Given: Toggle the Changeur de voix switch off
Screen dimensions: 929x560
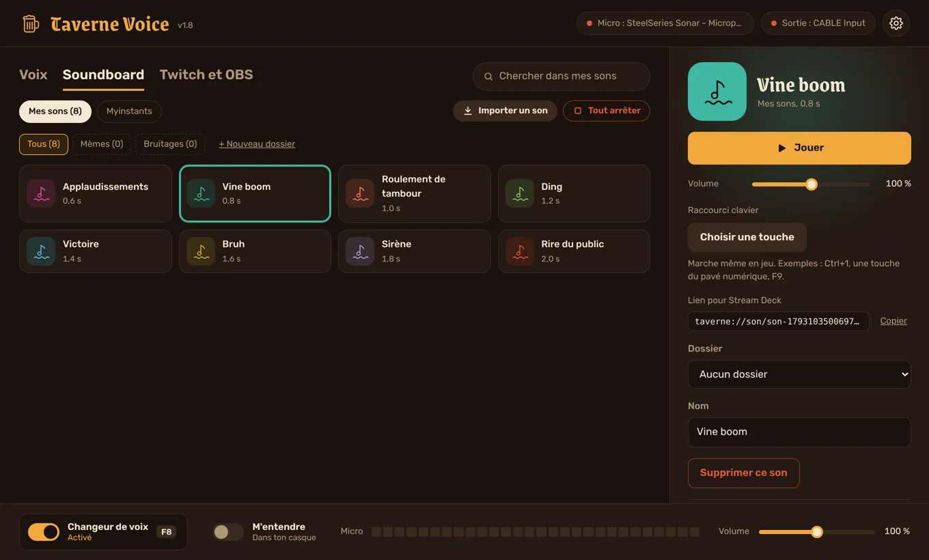Looking at the screenshot, I should [44, 532].
